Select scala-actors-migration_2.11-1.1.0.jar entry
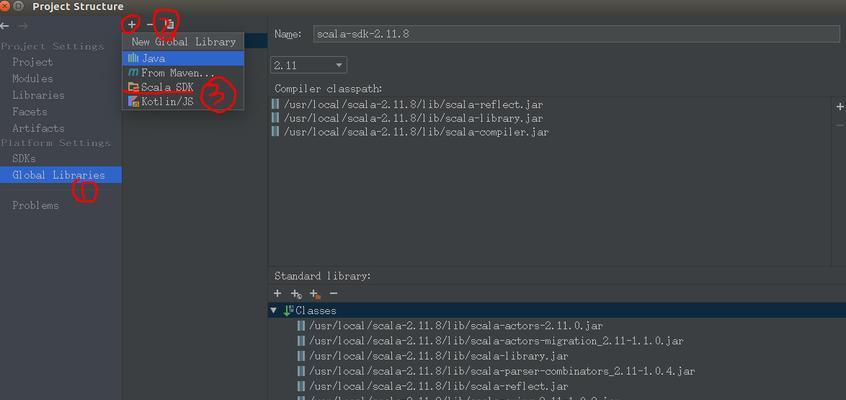Screen dimensions: 846x400 tap(491, 341)
